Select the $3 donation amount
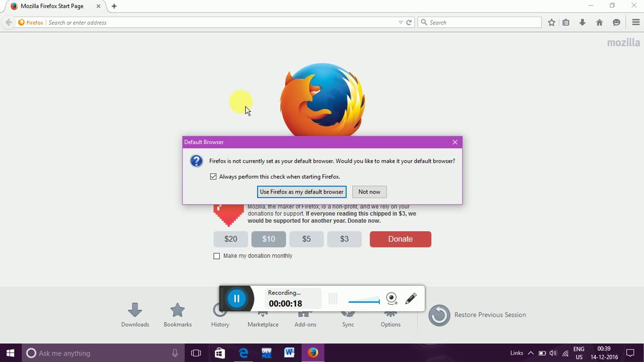The width and height of the screenshot is (644, 362). [x=344, y=239]
